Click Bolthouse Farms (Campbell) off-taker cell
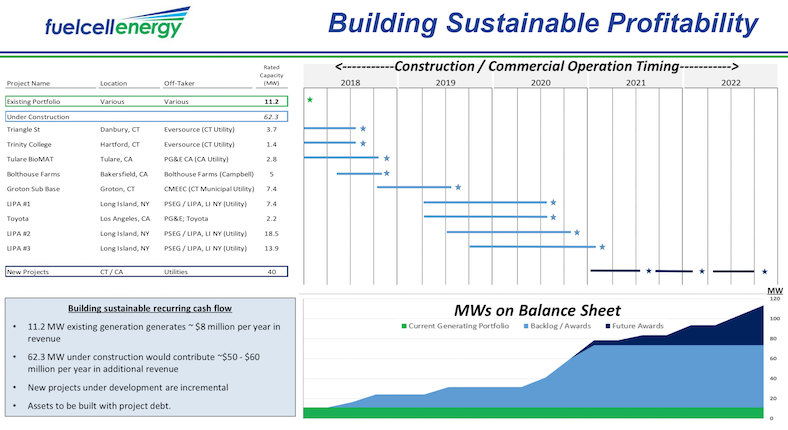Screen dimensions: 788x430 click(209, 174)
